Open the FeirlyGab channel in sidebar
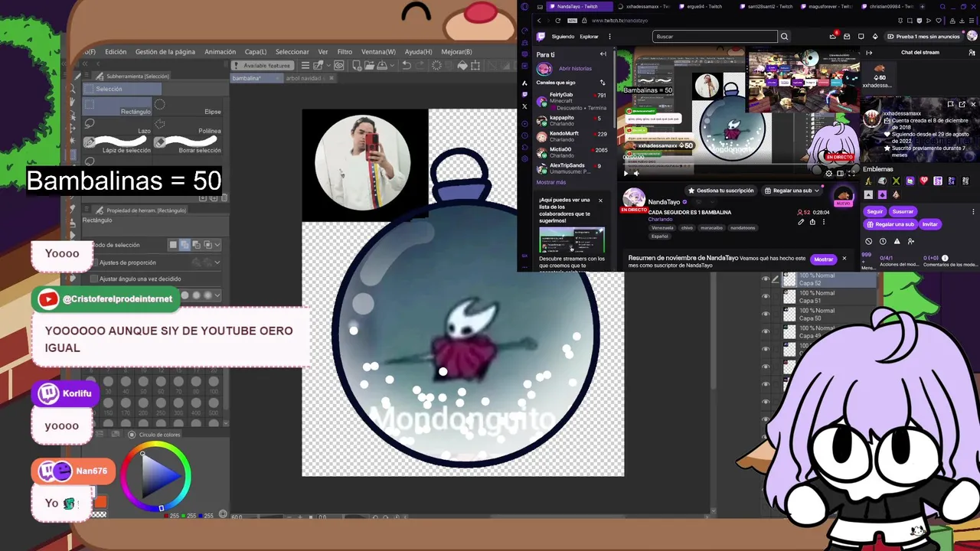Image resolution: width=980 pixels, height=551 pixels. click(571, 101)
